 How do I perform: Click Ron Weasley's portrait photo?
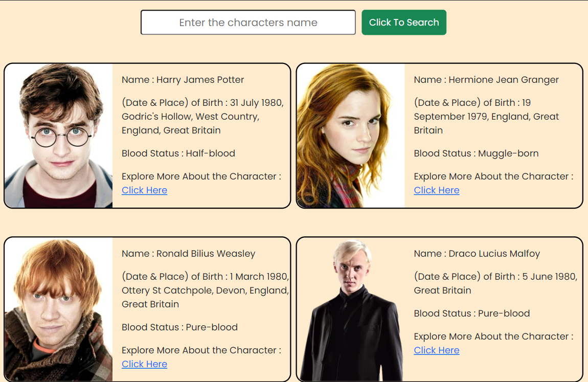(58, 309)
